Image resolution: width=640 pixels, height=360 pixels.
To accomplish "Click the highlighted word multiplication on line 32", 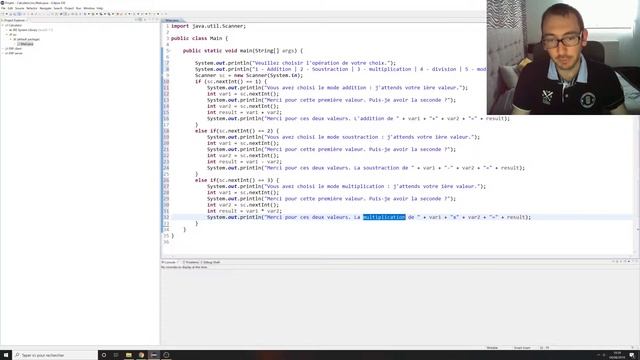I will (384, 217).
